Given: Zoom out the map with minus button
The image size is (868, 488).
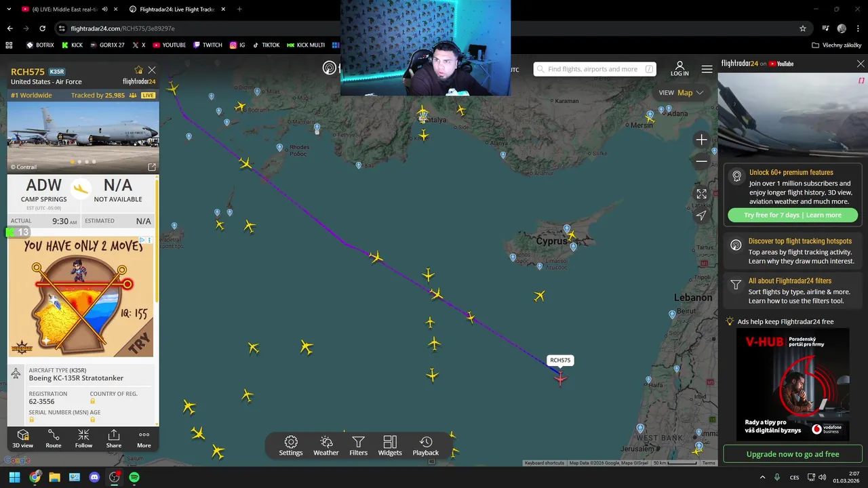Looking at the screenshot, I should pos(701,161).
